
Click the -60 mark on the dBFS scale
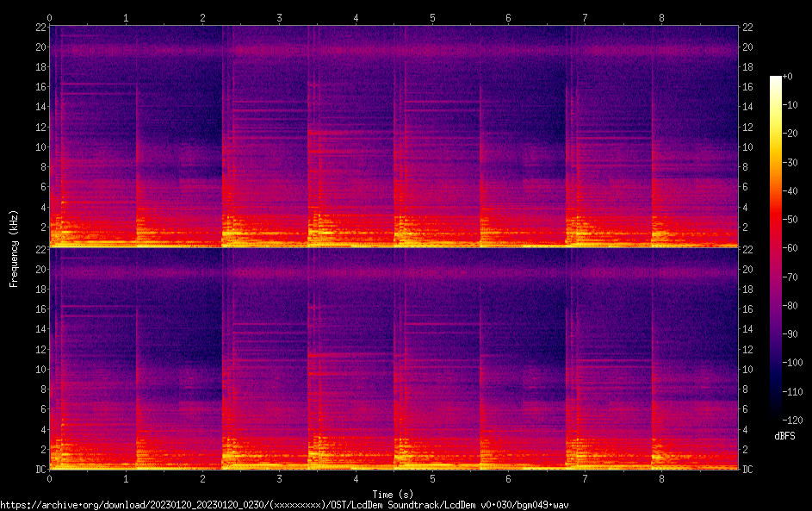click(x=787, y=247)
